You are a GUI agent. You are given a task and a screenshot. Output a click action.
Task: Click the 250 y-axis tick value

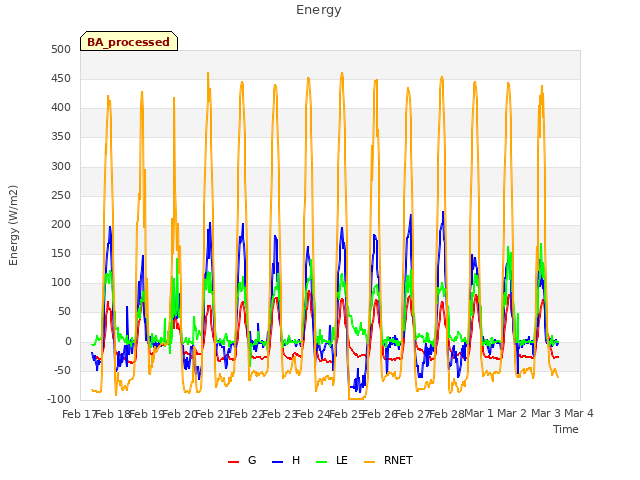coord(61,196)
